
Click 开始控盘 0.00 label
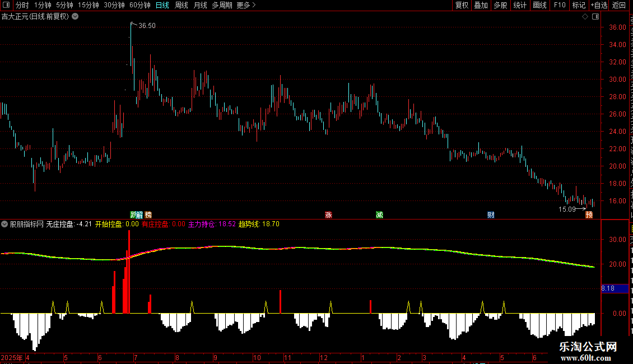click(117, 224)
